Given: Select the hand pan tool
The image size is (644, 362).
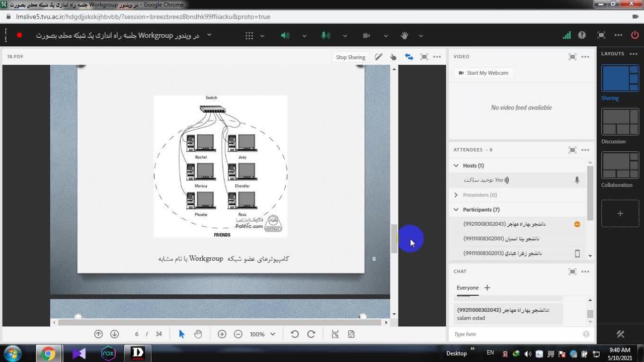Looking at the screenshot, I should (x=198, y=334).
